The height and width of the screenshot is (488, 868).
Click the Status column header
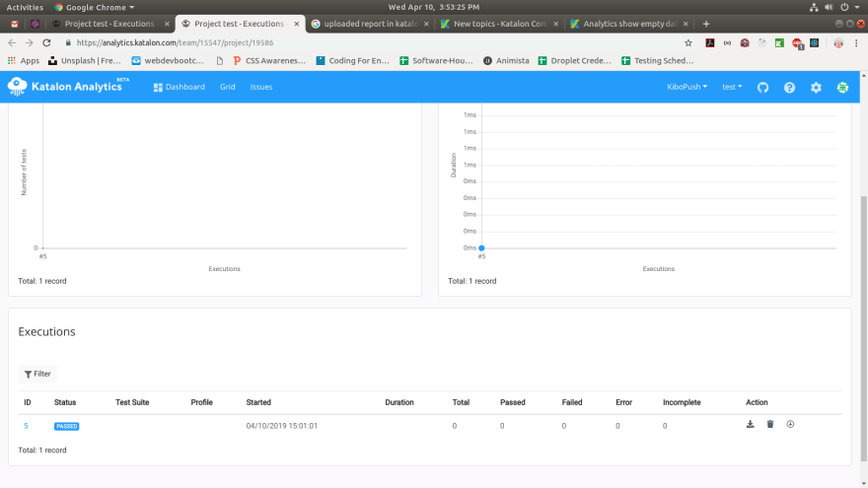65,402
